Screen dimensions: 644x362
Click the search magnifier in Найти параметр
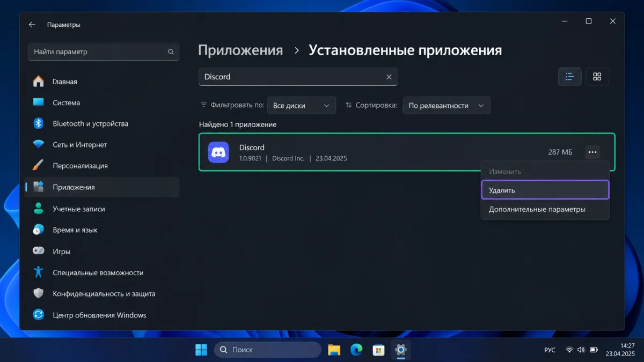click(171, 52)
